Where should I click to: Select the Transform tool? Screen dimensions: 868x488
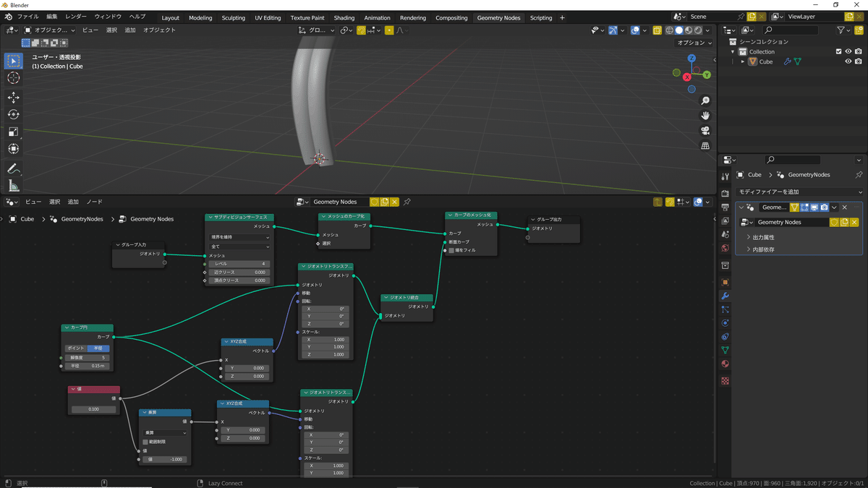13,149
